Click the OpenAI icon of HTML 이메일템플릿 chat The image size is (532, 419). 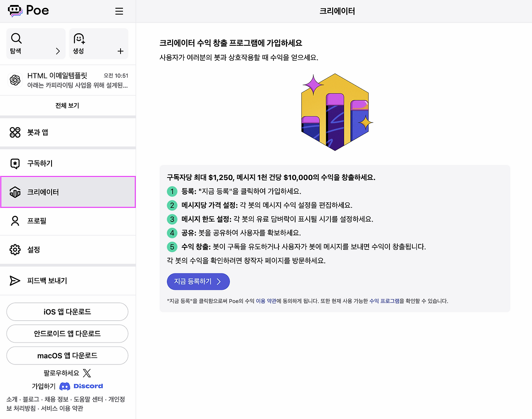tap(15, 80)
